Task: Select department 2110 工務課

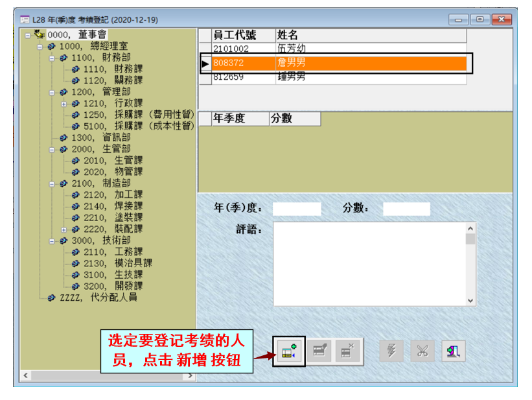Action: (113, 252)
